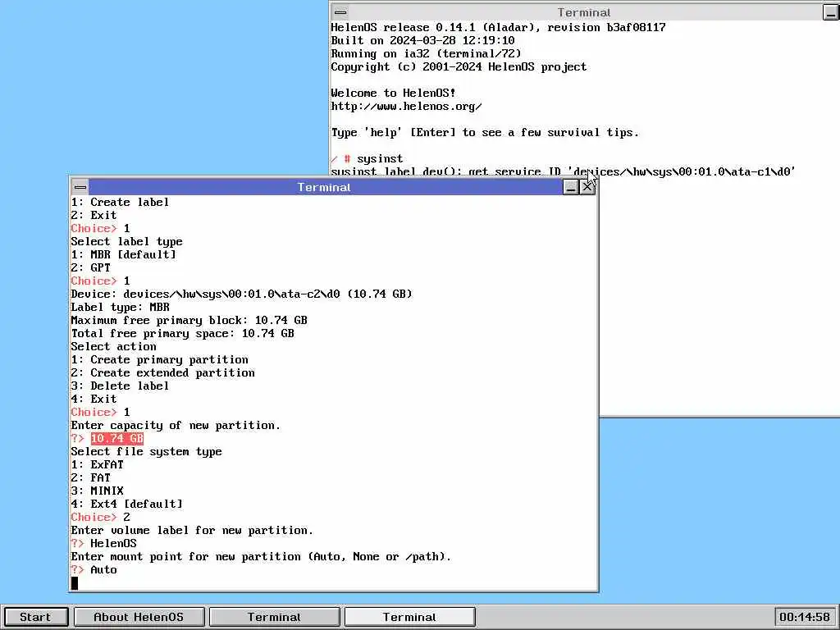This screenshot has height=630, width=840.
Task: Click the '2: Create extended partition' line
Action: click(163, 372)
